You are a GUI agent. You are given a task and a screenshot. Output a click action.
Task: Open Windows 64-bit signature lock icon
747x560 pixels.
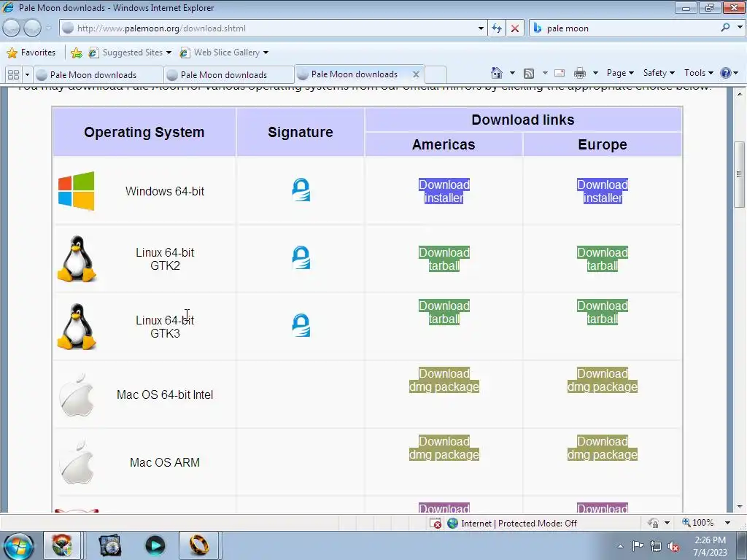[301, 190]
